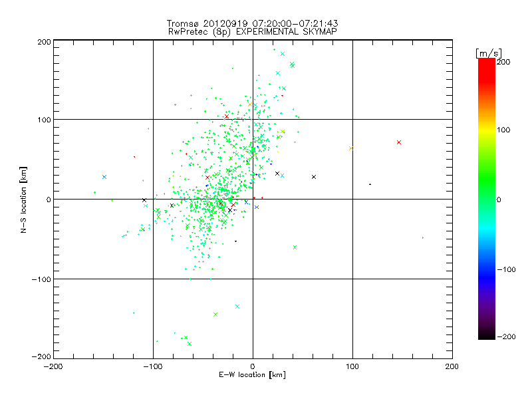Click the N-S axis "0" tick label
Image resolution: width=532 pixels, height=399 pixels.
49,199
